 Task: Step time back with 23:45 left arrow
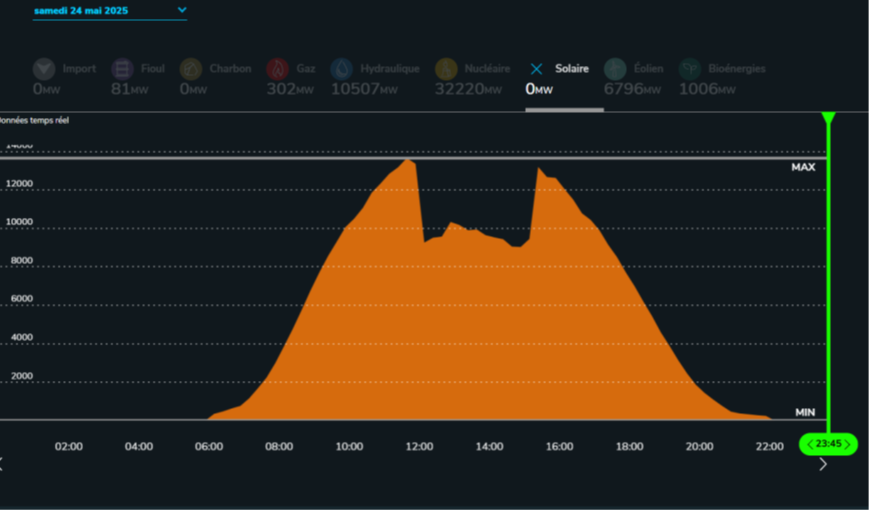tap(810, 444)
